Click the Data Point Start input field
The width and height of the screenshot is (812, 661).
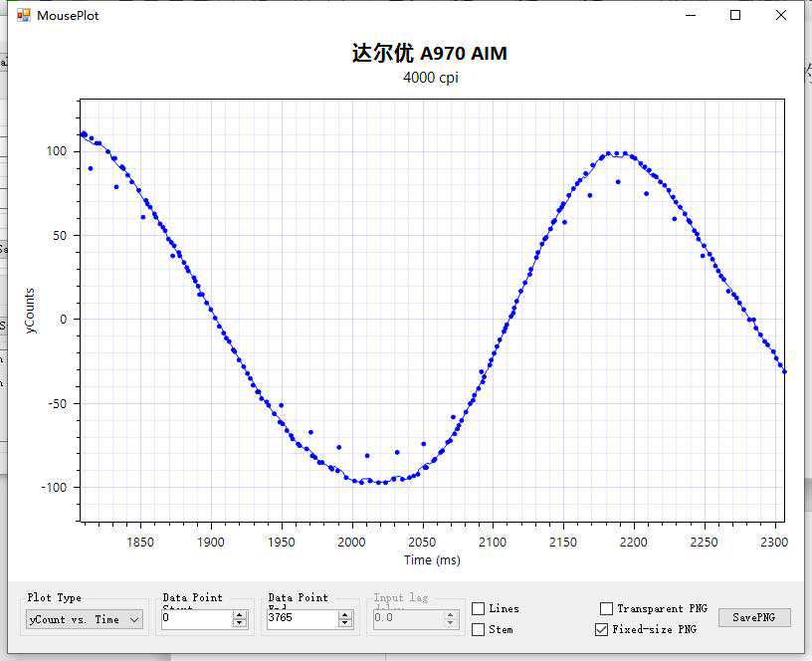196,618
